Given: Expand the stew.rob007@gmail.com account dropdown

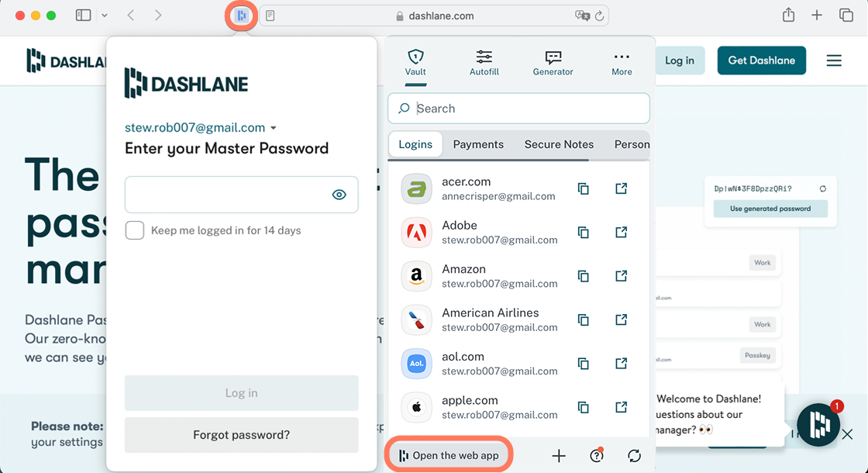Looking at the screenshot, I should pos(201,127).
